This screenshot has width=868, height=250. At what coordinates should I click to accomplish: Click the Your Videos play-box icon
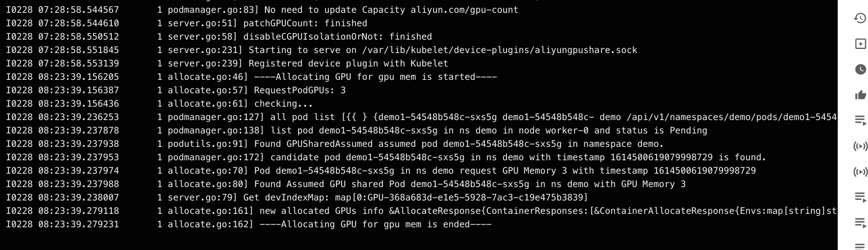click(x=860, y=44)
